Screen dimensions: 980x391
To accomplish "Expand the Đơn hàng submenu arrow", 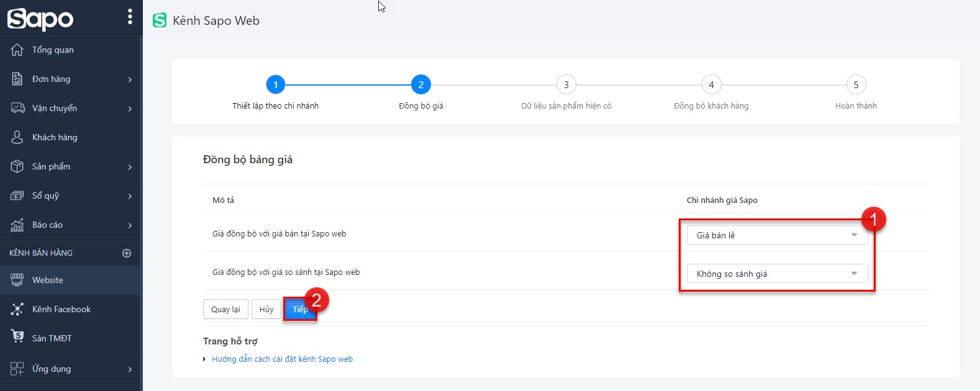I will (130, 79).
